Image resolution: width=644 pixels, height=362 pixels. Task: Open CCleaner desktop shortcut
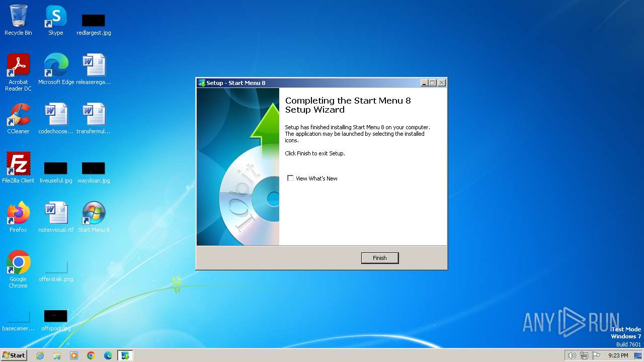(x=18, y=119)
